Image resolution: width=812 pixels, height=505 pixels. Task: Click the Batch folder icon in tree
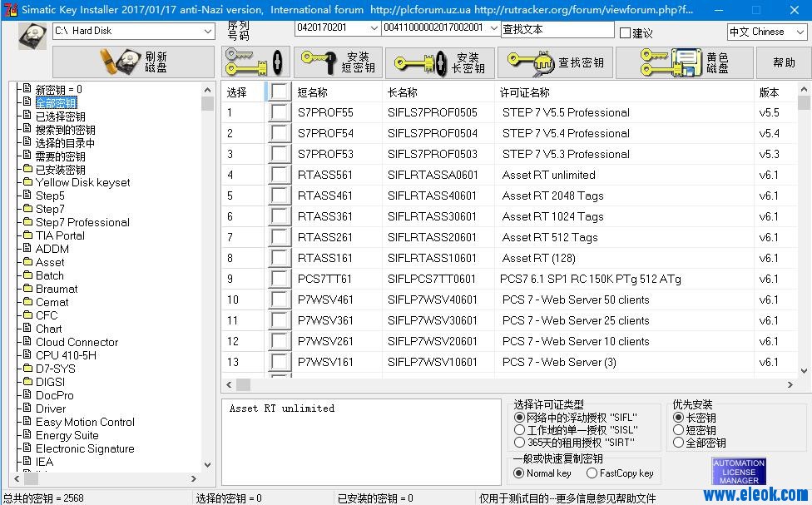(27, 275)
